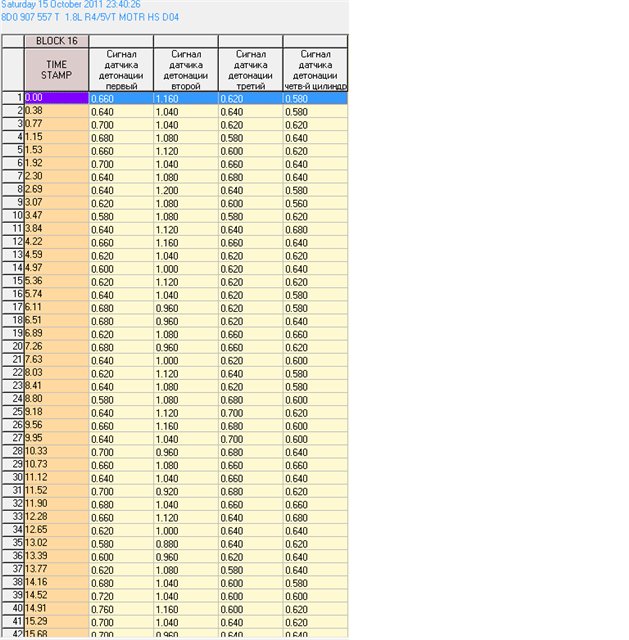Click time stamp 9.95 cell
The image size is (629, 640).
56,438
